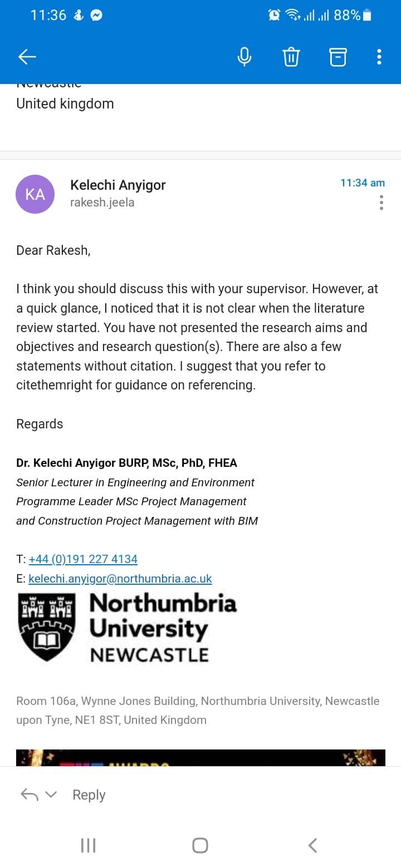Tap the reply arrow icon

(x=29, y=795)
